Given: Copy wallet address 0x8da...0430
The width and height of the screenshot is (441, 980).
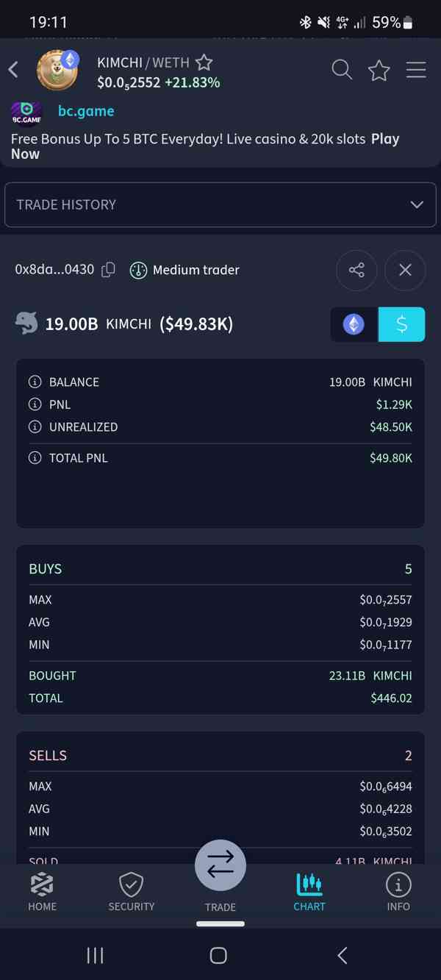Looking at the screenshot, I should (x=108, y=270).
